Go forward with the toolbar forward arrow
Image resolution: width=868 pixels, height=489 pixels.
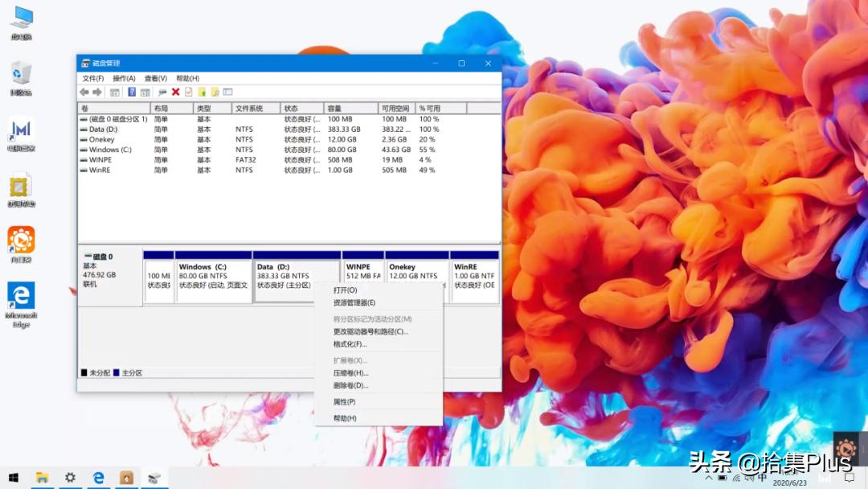[97, 92]
